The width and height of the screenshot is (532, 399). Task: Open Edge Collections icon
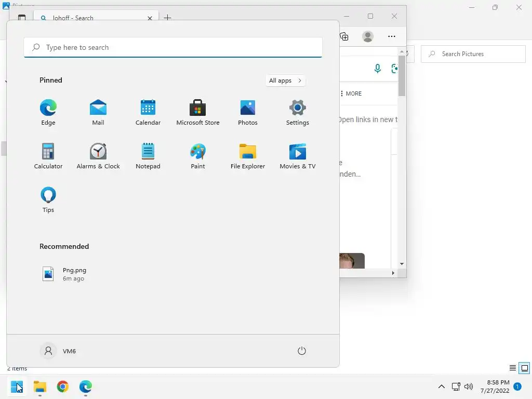tap(344, 36)
